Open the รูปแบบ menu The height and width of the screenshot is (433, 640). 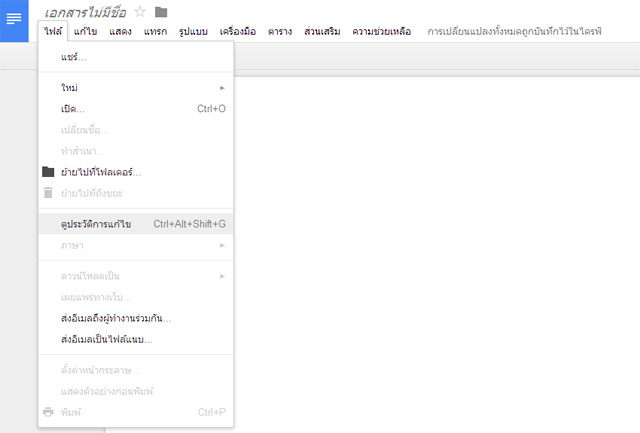(x=193, y=31)
